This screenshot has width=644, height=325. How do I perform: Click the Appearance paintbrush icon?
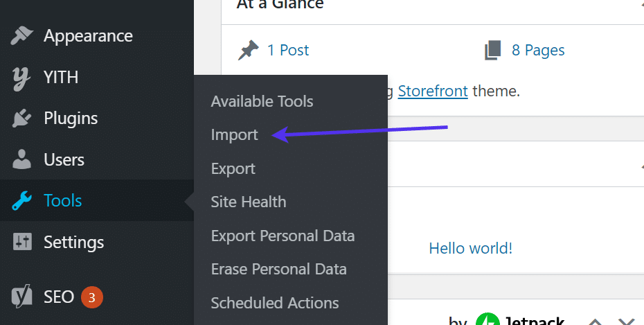click(21, 36)
